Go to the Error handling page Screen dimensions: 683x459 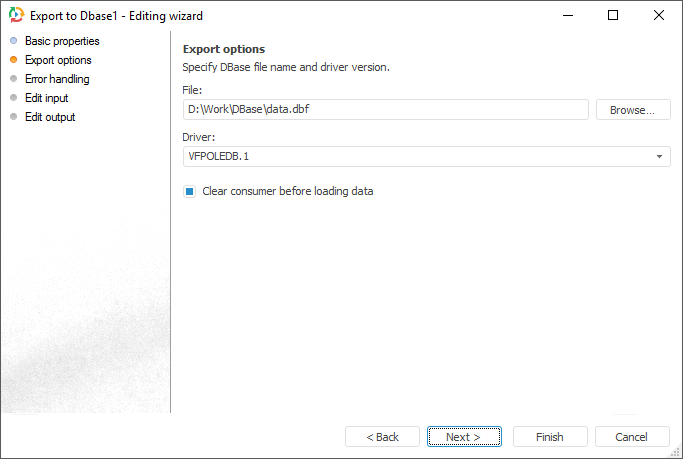[57, 79]
